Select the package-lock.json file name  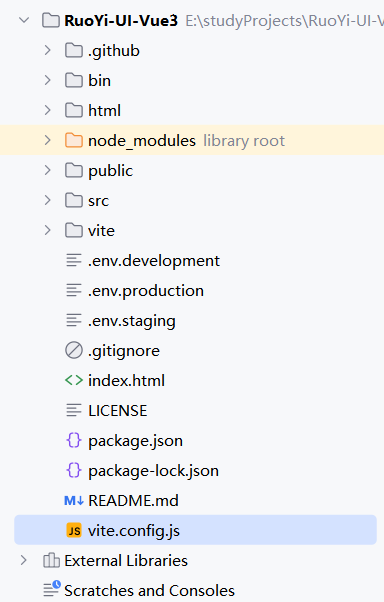(x=153, y=471)
